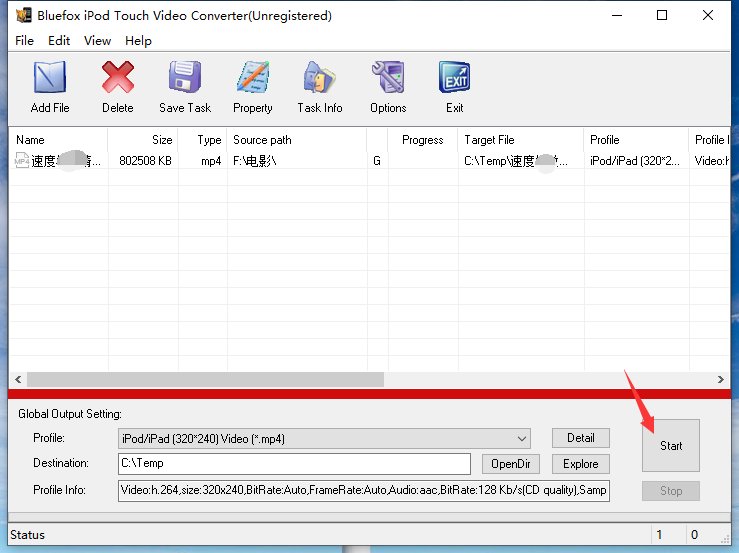Sort by the Type column header
739x553 pixels.
pos(203,140)
